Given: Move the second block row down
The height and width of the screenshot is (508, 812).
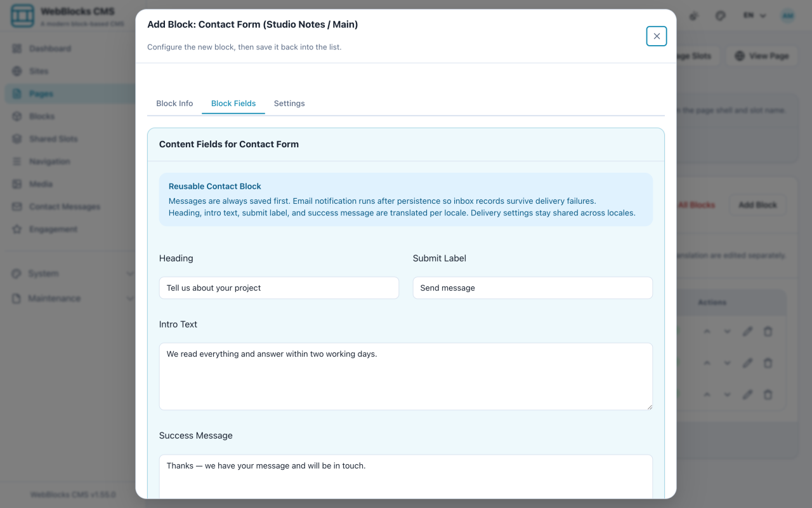Looking at the screenshot, I should point(728,363).
